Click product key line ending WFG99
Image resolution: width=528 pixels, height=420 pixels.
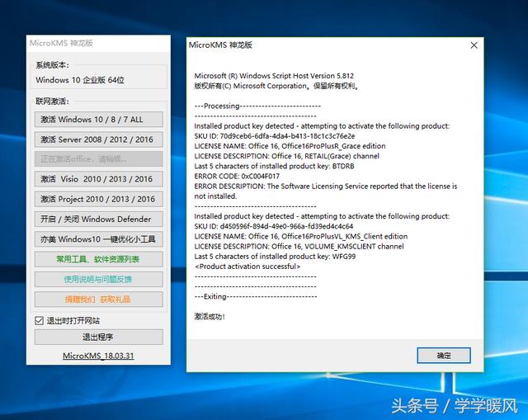click(x=275, y=257)
